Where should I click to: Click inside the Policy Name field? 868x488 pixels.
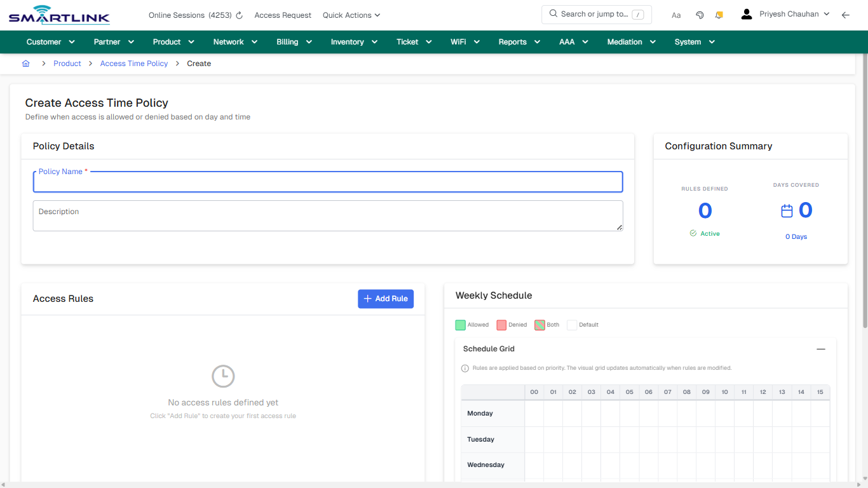point(328,183)
